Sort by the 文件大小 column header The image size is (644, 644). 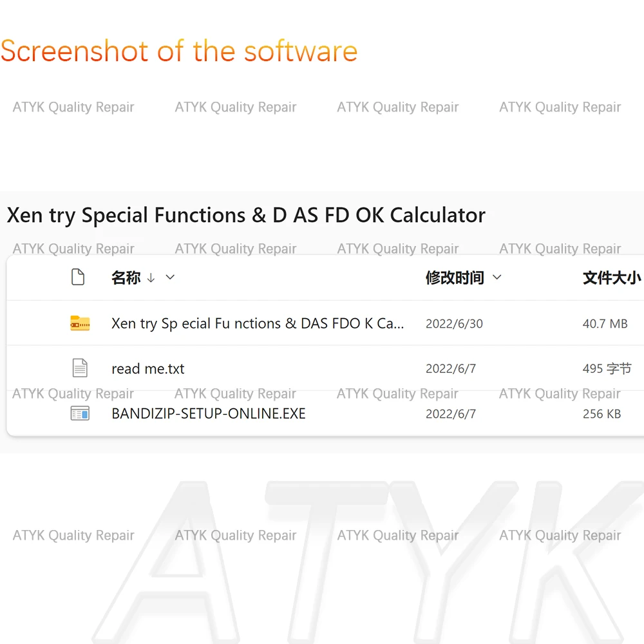(x=612, y=278)
